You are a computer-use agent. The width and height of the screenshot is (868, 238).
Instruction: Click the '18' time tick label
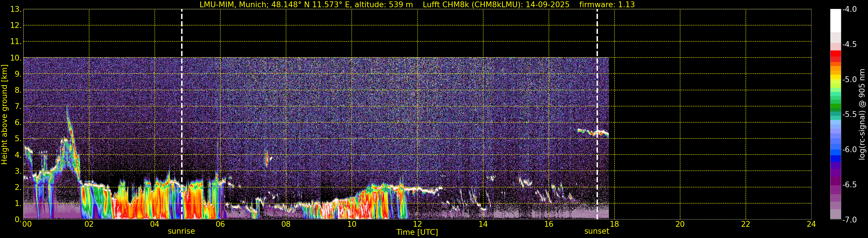pos(615,224)
